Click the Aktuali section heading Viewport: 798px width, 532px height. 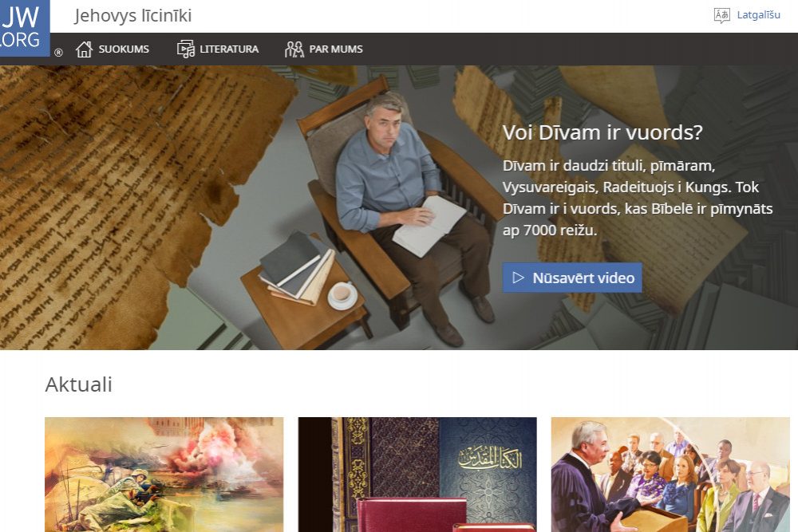coord(78,384)
